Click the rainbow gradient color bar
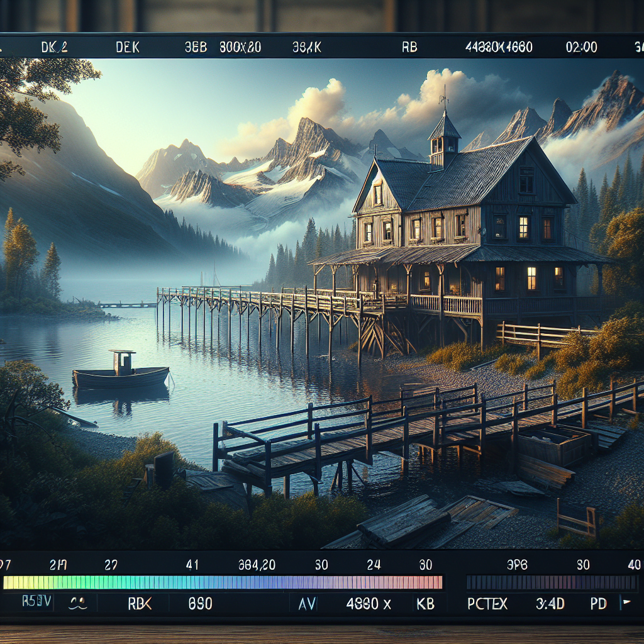The image size is (644, 644). [223, 582]
